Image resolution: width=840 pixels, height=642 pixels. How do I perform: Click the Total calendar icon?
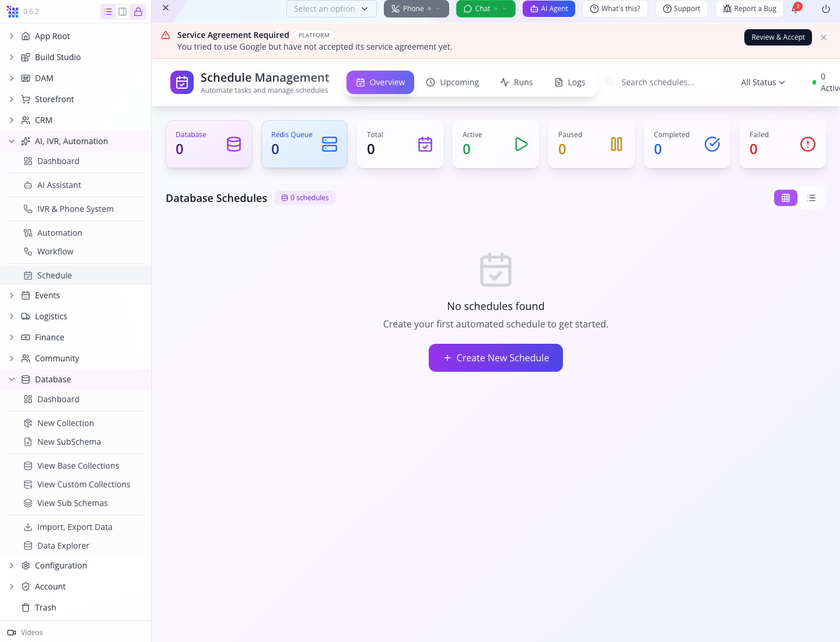click(x=425, y=144)
